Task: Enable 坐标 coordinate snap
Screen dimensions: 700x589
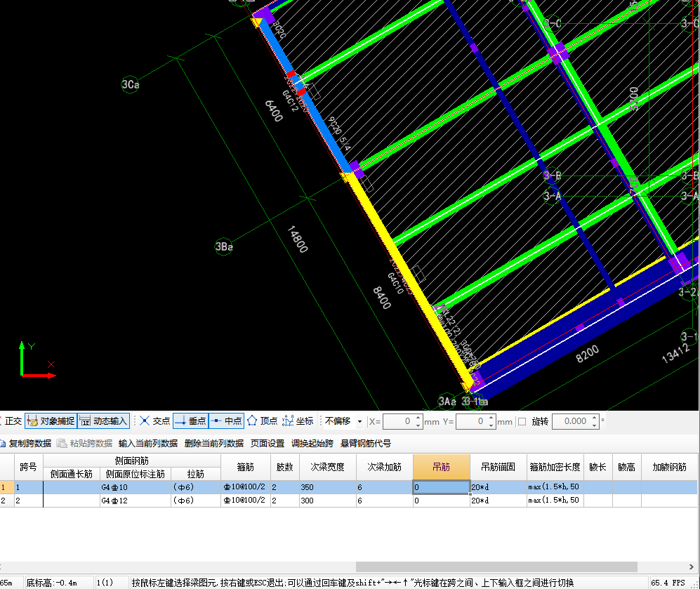Action: point(298,421)
